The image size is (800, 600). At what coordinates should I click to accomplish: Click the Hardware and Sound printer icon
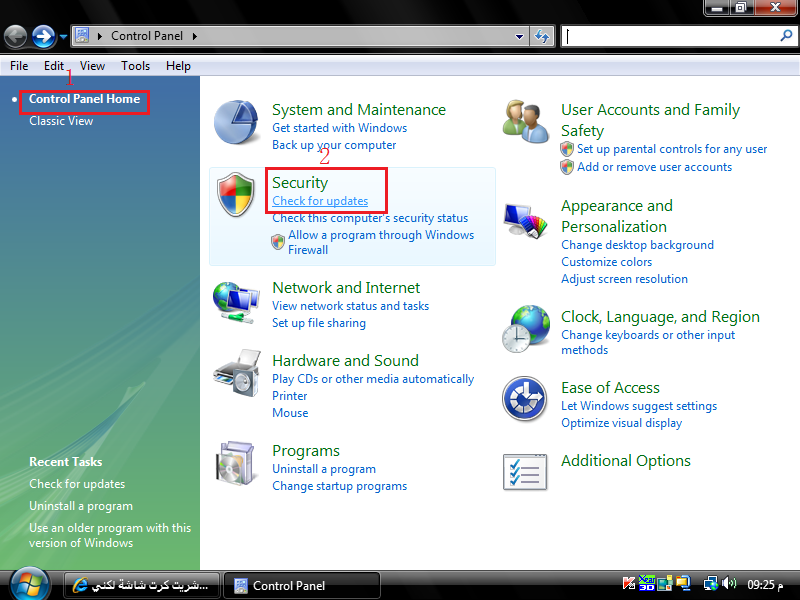coord(237,373)
